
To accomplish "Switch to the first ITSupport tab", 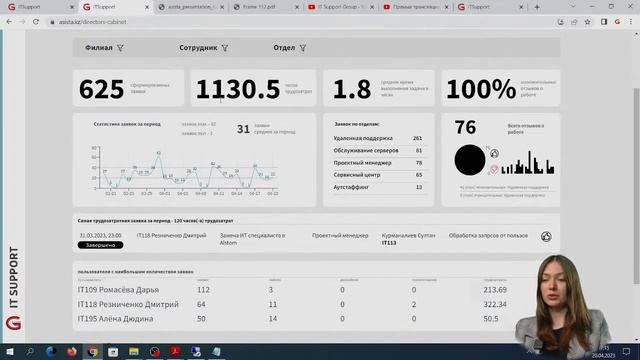I will click(40, 7).
